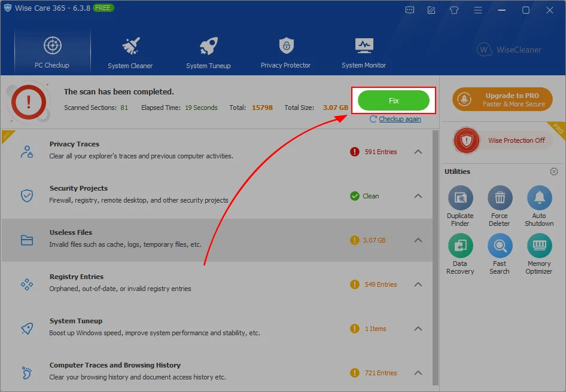Collapse the Privacy Traces section
Viewport: 566px width, 392px height.
418,152
